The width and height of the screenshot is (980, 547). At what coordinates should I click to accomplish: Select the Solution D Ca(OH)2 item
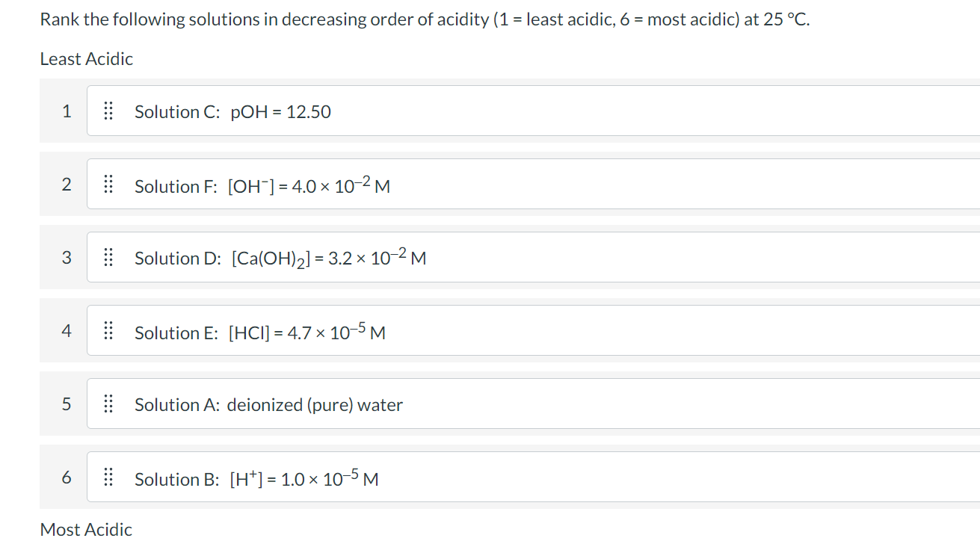tap(534, 257)
